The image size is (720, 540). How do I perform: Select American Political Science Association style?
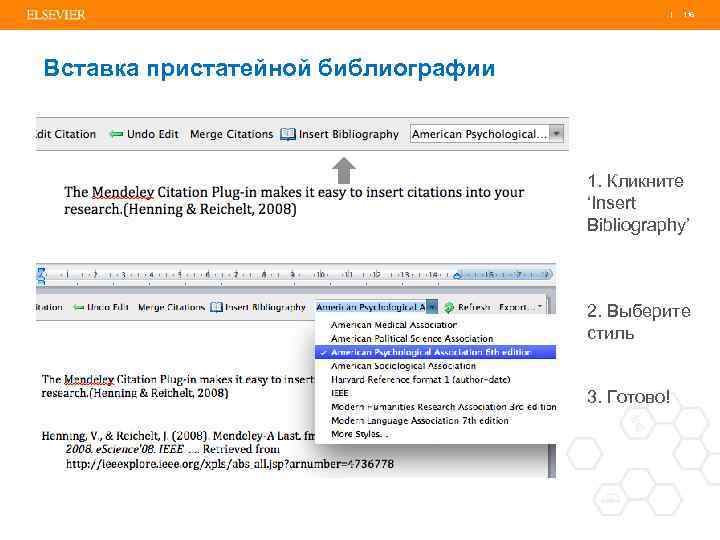[x=412, y=338]
